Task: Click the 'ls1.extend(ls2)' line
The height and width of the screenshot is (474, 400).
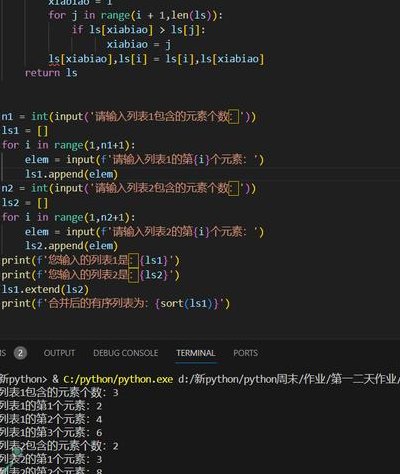Action: tap(45, 289)
